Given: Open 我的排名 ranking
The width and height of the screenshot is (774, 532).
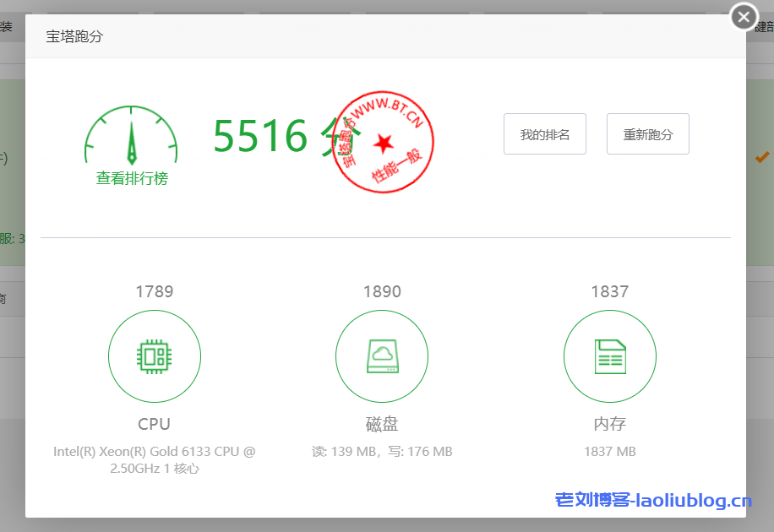Looking at the screenshot, I should 545,134.
